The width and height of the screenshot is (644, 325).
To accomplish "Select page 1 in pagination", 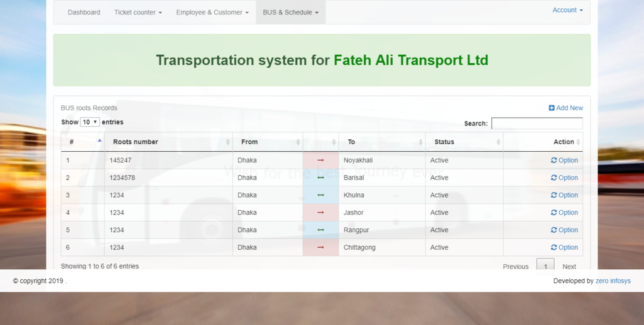I will point(545,265).
